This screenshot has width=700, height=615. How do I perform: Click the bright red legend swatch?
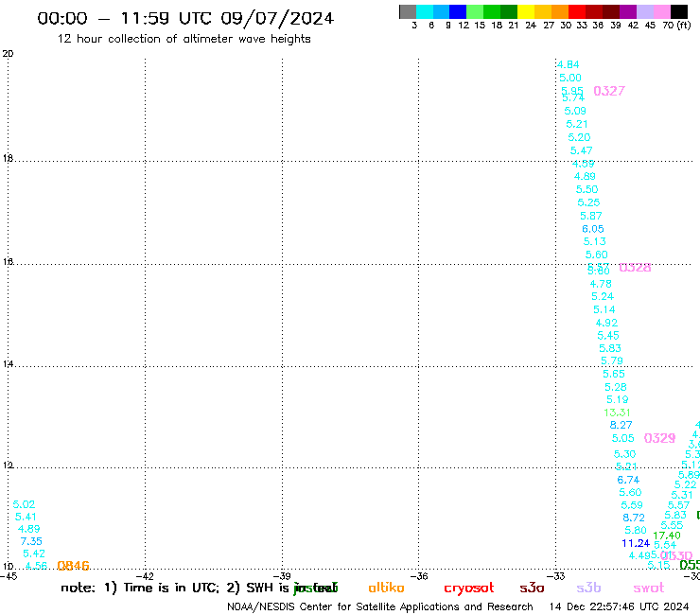[577, 11]
